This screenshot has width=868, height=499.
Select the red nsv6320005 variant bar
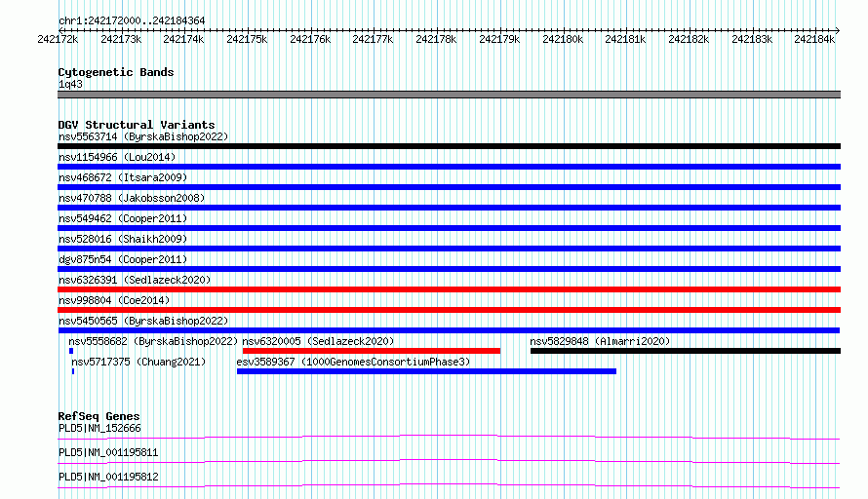[372, 351]
